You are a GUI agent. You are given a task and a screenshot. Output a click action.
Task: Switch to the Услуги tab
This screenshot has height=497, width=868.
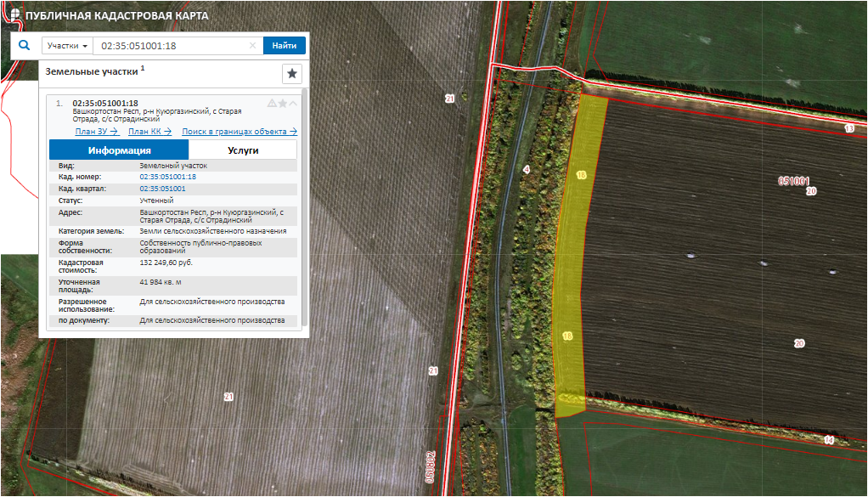(243, 150)
